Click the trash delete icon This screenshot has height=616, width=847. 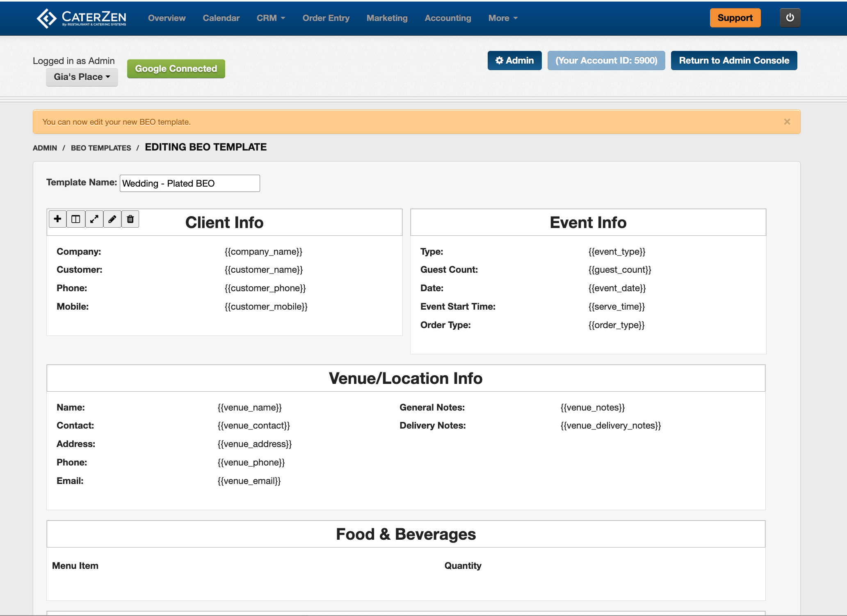click(x=130, y=219)
